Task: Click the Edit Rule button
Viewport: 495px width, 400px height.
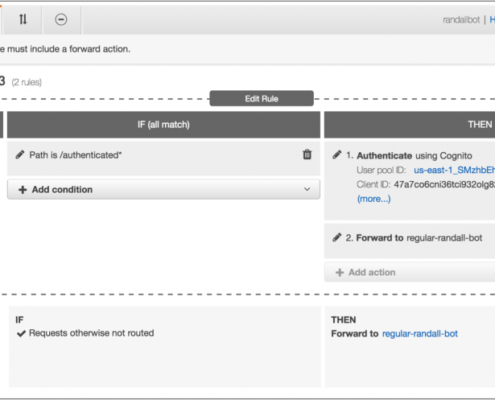Action: pos(262,99)
